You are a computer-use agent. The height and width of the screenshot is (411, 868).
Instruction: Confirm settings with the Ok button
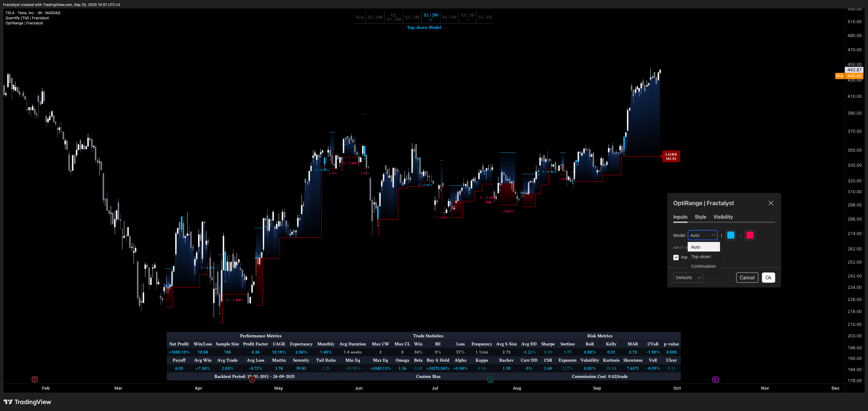pos(768,278)
